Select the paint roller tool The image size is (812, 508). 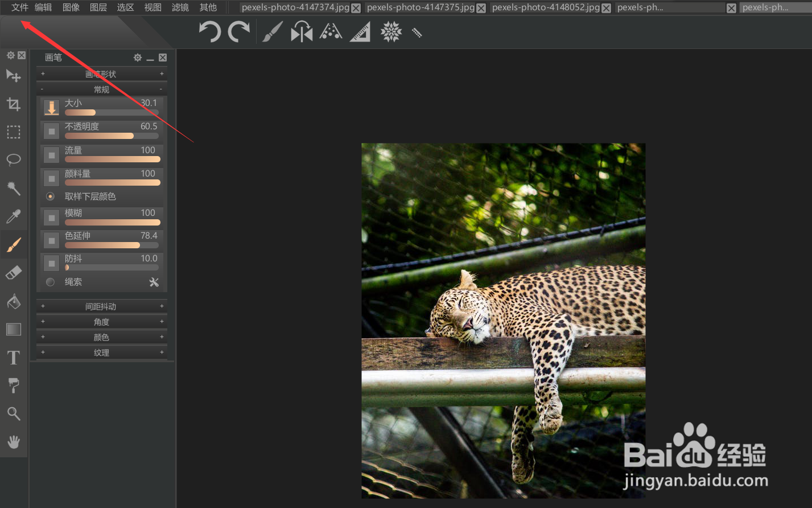point(13,386)
